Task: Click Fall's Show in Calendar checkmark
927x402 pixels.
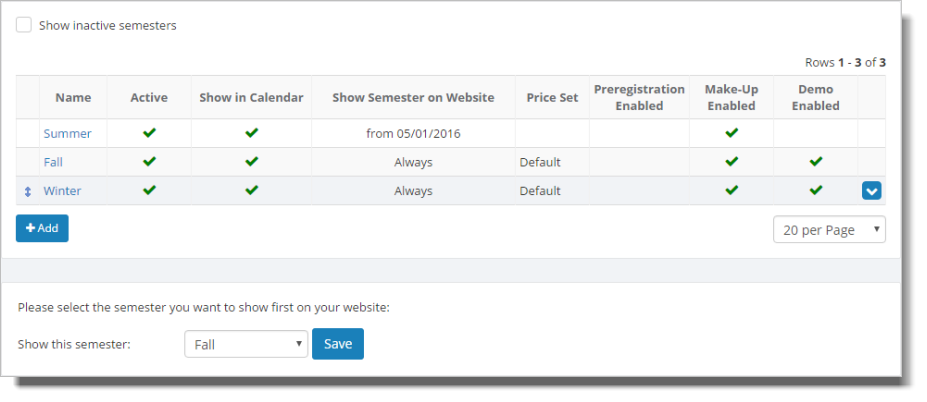Action: [251, 161]
